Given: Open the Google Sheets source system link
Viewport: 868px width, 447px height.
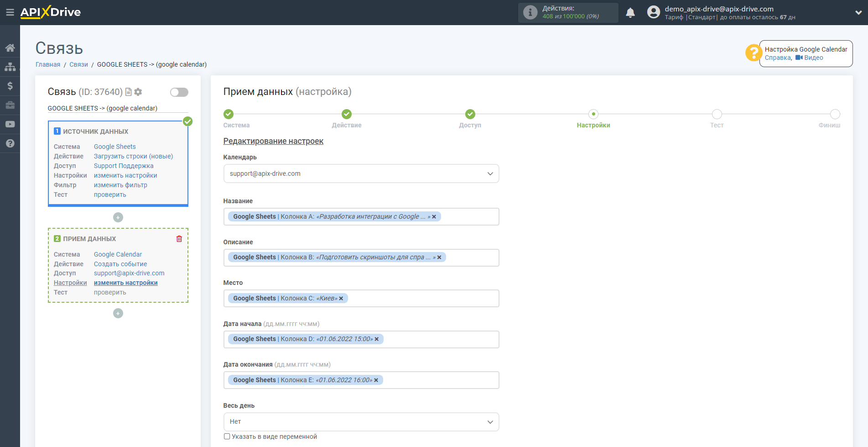Looking at the screenshot, I should (115, 147).
